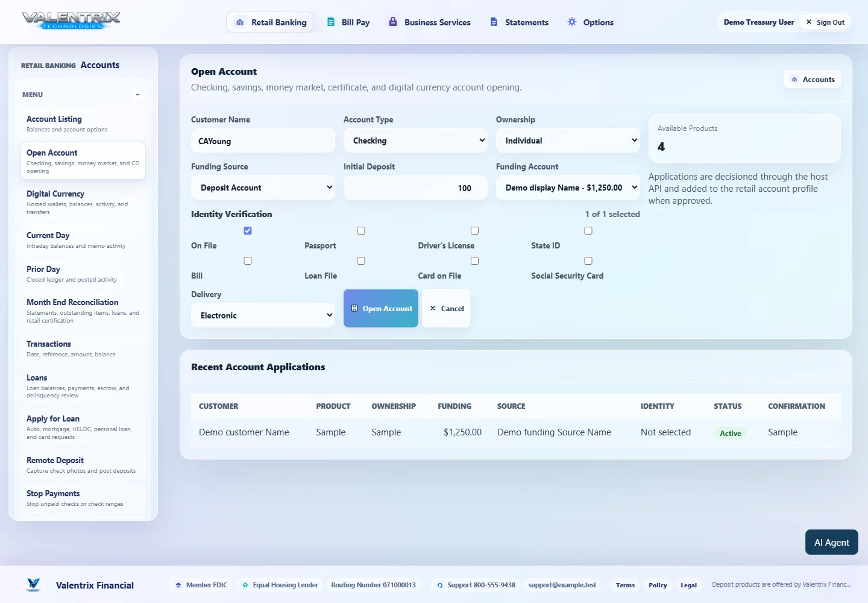Viewport: 868px width, 603px height.
Task: Open the Account Type dropdown
Action: [x=415, y=140]
